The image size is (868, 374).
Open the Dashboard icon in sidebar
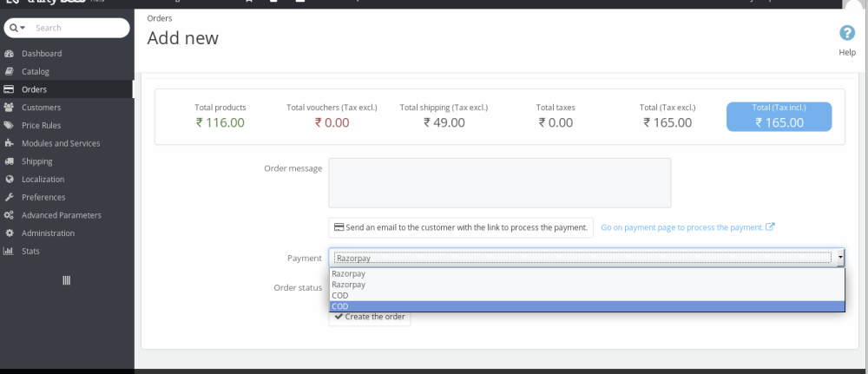[9, 54]
